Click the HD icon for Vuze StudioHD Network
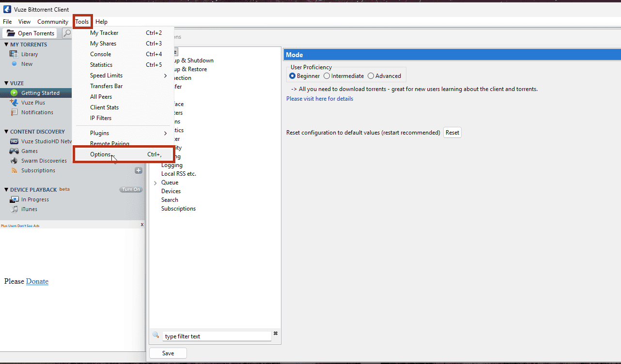Image resolution: width=621 pixels, height=364 pixels. point(14,141)
